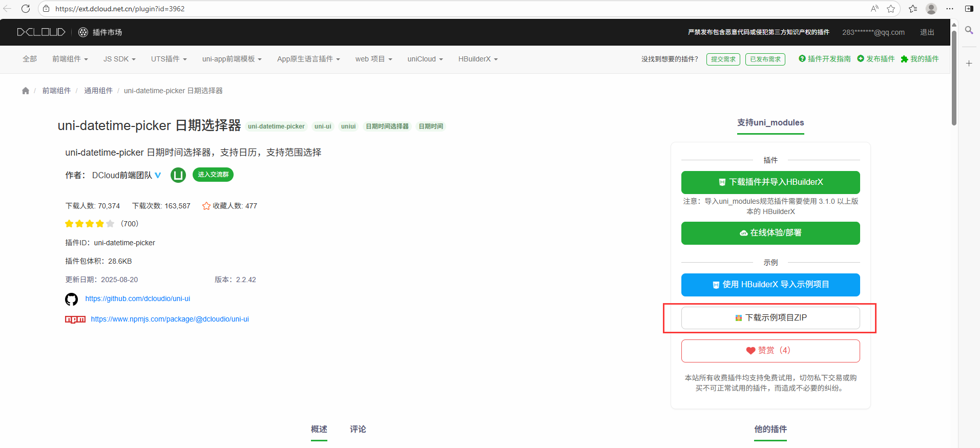
Task: Click the first yellow rating star
Action: coord(69,224)
